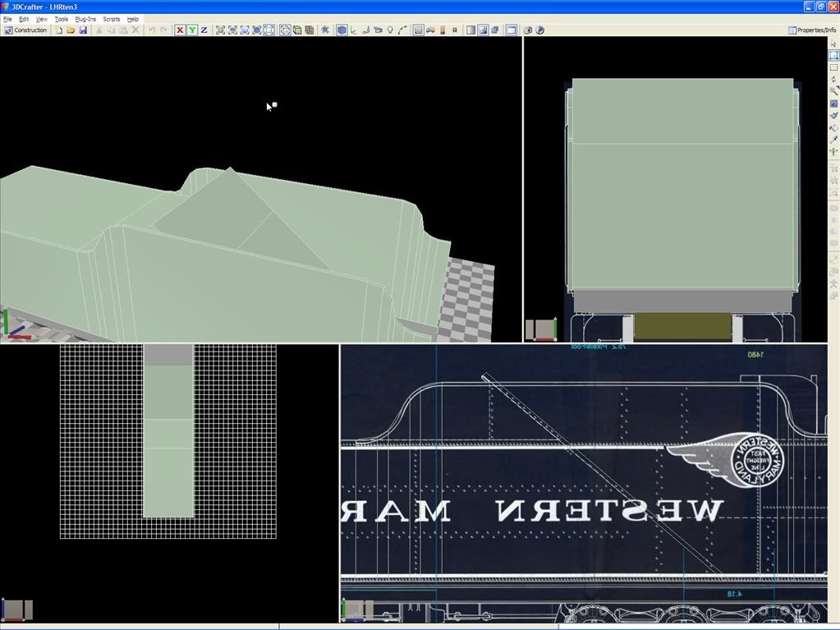Click the second view-fit icon after Z

232,30
